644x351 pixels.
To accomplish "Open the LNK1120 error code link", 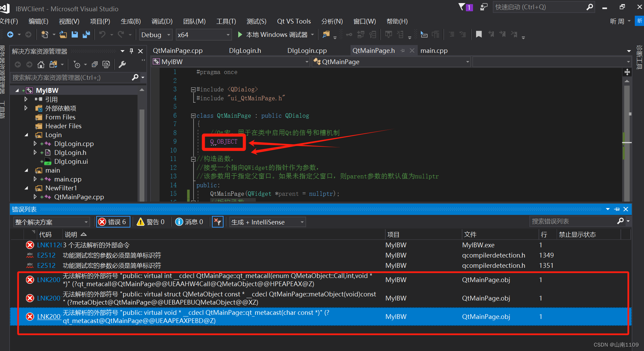I will coord(49,245).
